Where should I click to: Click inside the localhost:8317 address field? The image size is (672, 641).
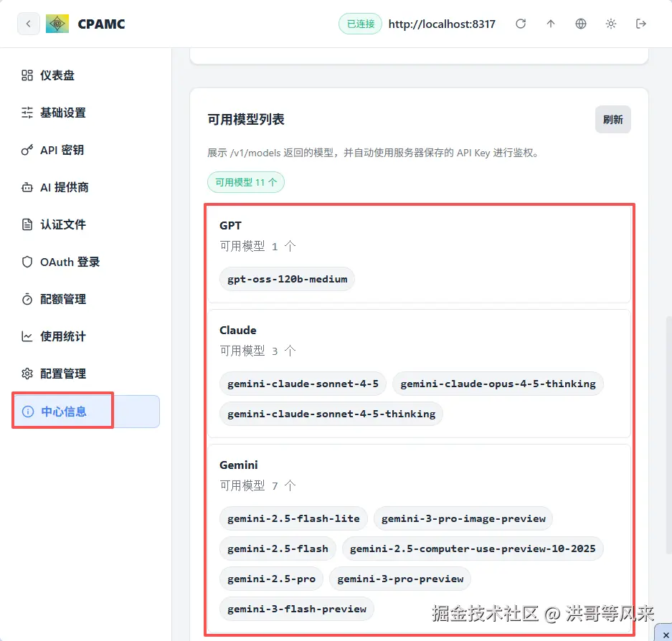[x=442, y=23]
